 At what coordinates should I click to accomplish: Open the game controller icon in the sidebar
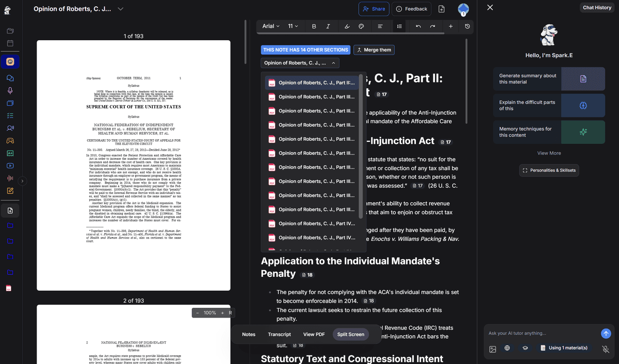10,141
